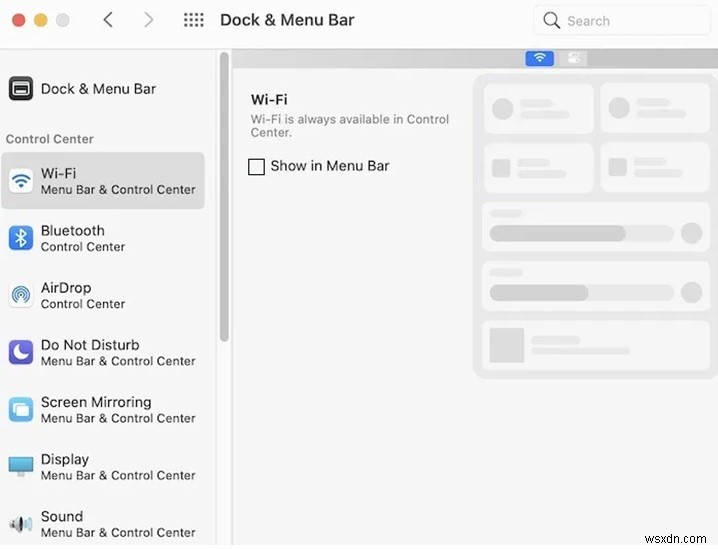The width and height of the screenshot is (718, 549).
Task: Select the Do Not Disturb row
Action: coord(103,352)
